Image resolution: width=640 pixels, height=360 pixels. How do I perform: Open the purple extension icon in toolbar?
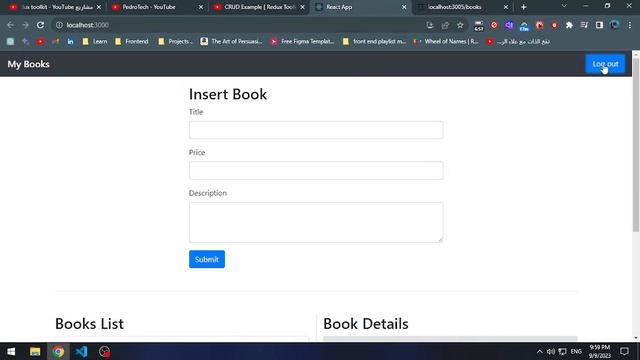click(x=509, y=25)
